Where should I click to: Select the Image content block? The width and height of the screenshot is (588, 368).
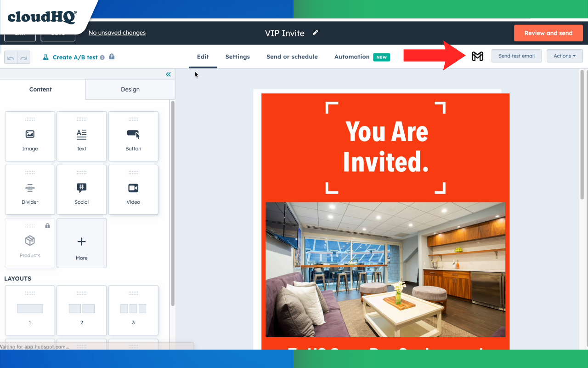click(x=29, y=136)
